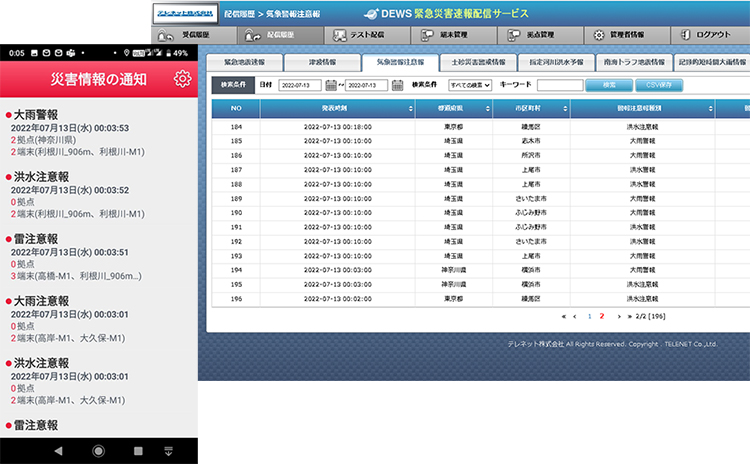Open 洪水注意報 notification at 00:03:01 on phone
Screen dimensions: 750x464
pyautogui.click(x=99, y=382)
